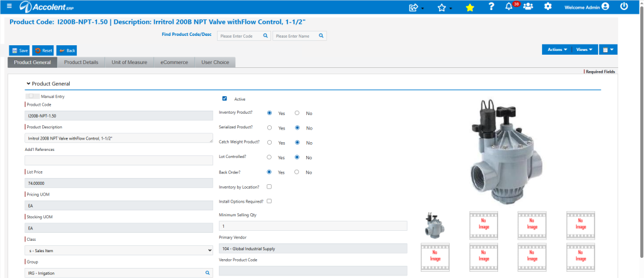Switch to Product General tab

(33, 62)
